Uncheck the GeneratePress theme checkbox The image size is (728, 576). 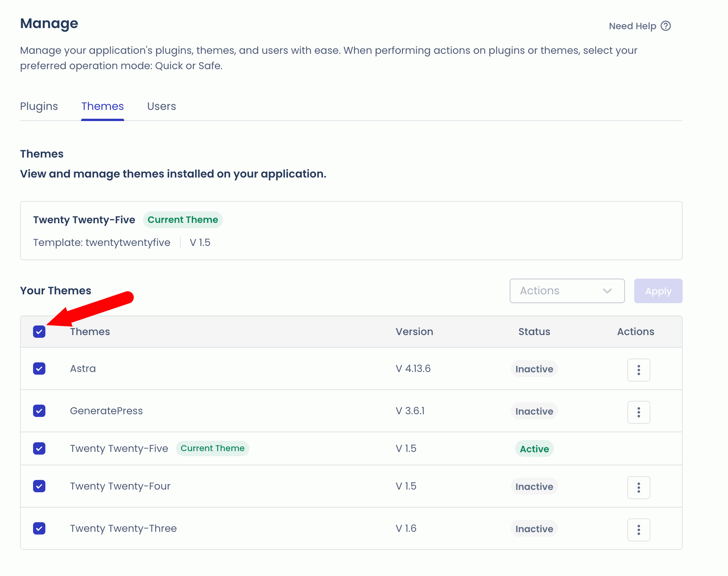click(x=39, y=411)
